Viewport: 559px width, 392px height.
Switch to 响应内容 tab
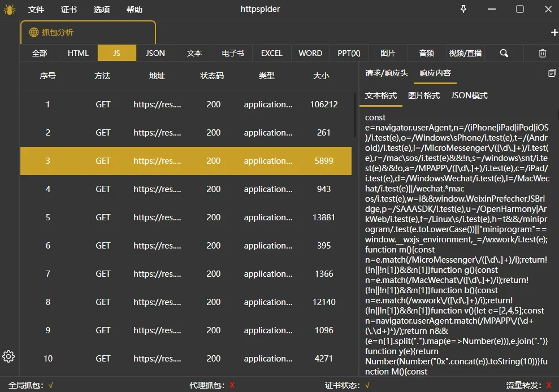click(x=435, y=73)
